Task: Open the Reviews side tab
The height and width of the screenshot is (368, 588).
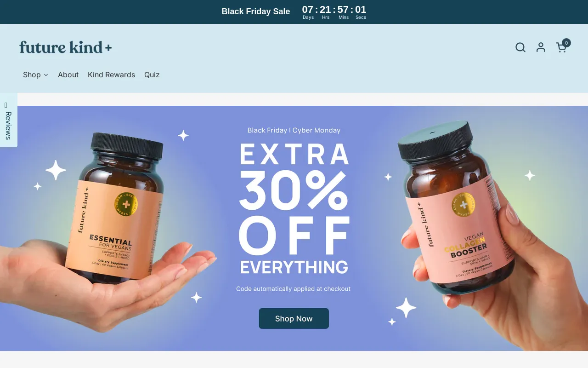Action: [8, 120]
